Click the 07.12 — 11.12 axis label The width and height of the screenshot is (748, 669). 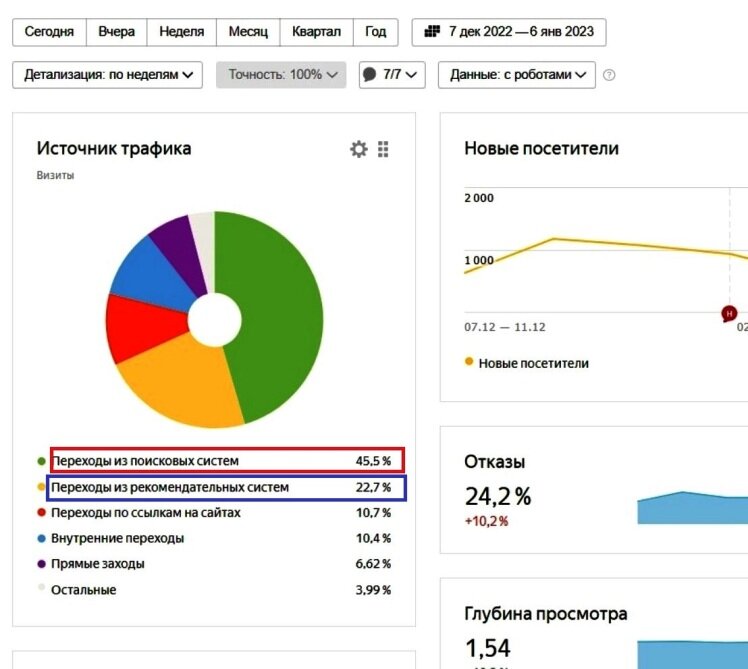[x=505, y=327]
